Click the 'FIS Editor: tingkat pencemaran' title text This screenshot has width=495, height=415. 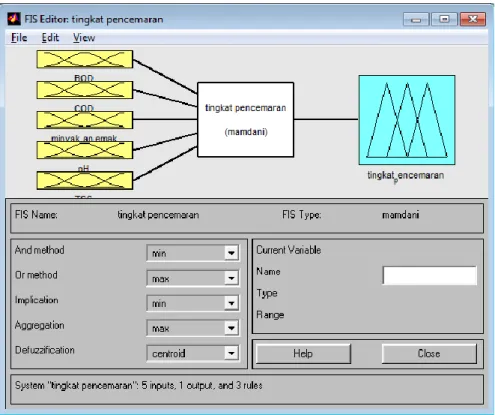(x=94, y=19)
